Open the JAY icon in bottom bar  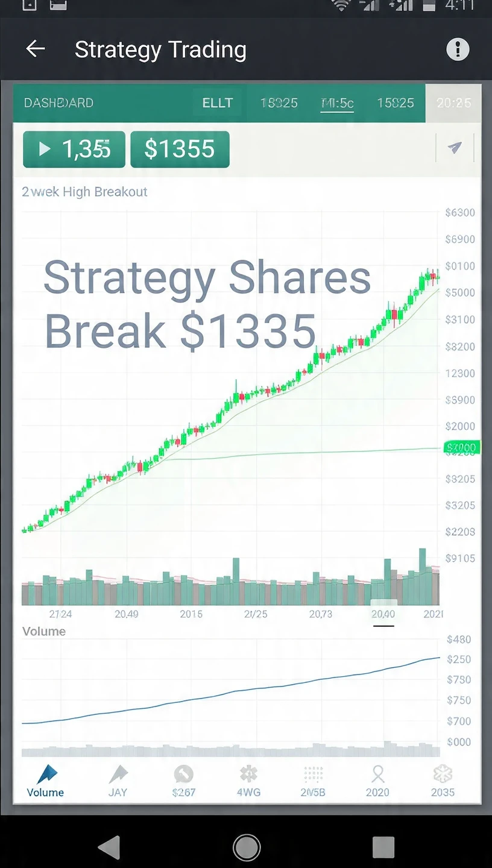pyautogui.click(x=118, y=781)
